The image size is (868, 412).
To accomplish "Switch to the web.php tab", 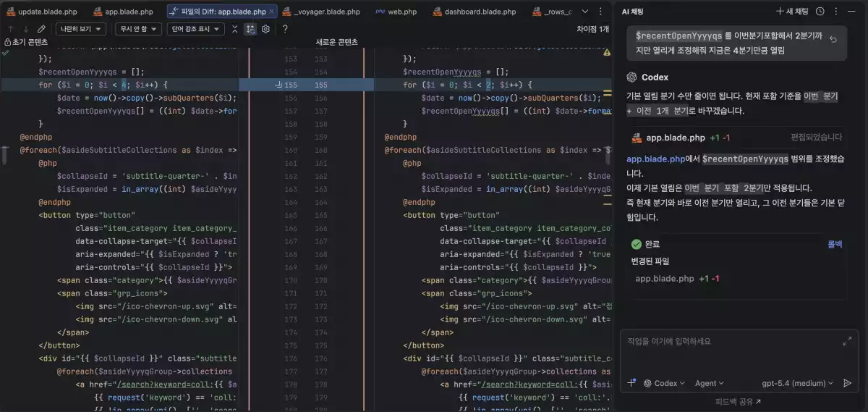I will point(397,12).
